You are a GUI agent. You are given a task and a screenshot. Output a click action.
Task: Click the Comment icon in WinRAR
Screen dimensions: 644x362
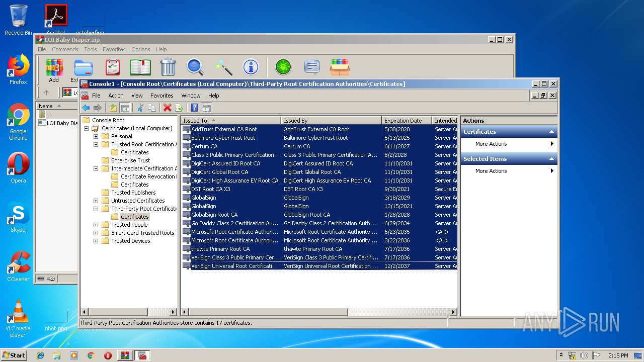point(312,67)
